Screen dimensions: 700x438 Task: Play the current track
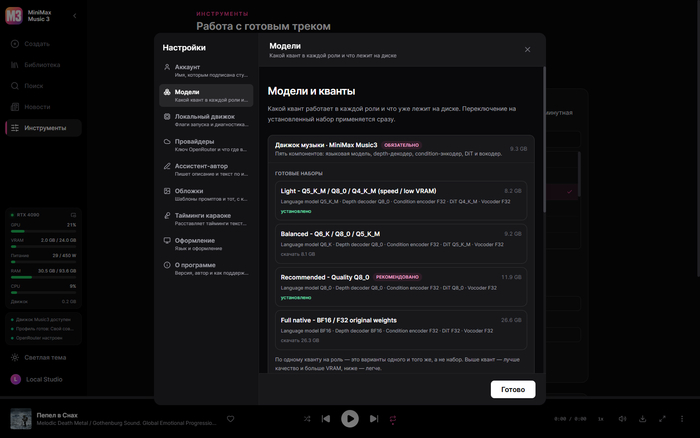(x=350, y=419)
